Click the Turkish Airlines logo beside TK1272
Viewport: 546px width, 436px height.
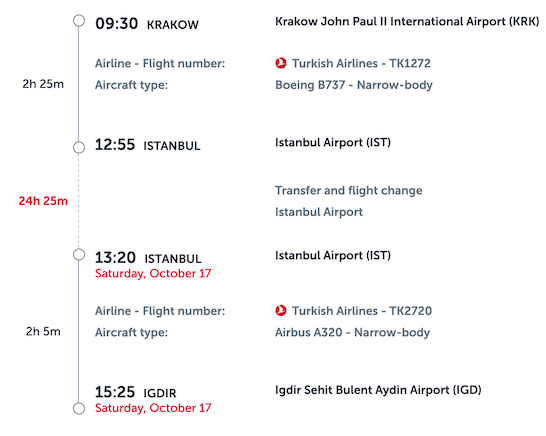281,63
